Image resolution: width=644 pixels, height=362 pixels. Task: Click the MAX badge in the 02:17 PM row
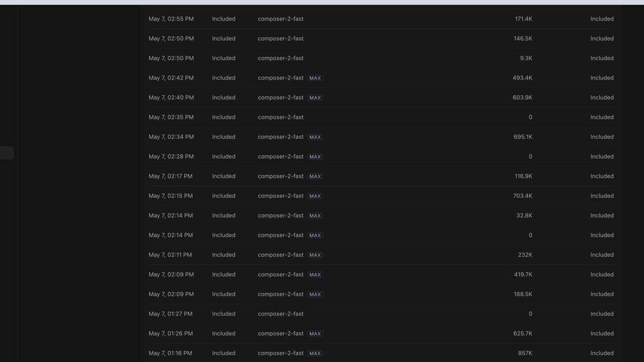point(315,176)
